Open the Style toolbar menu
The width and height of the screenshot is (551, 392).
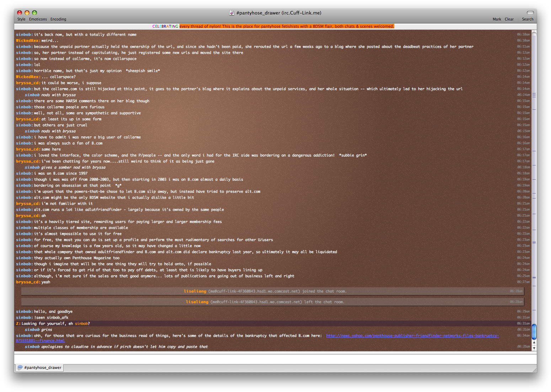coord(21,19)
